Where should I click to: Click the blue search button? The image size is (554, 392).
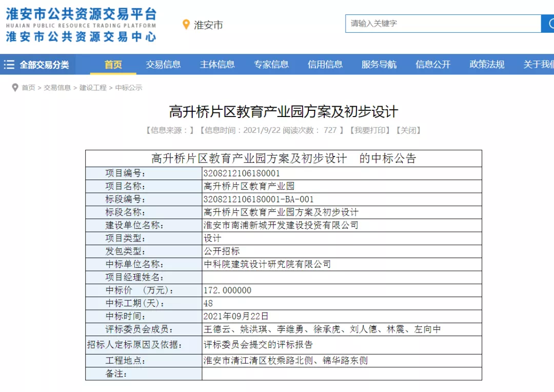[x=548, y=24]
